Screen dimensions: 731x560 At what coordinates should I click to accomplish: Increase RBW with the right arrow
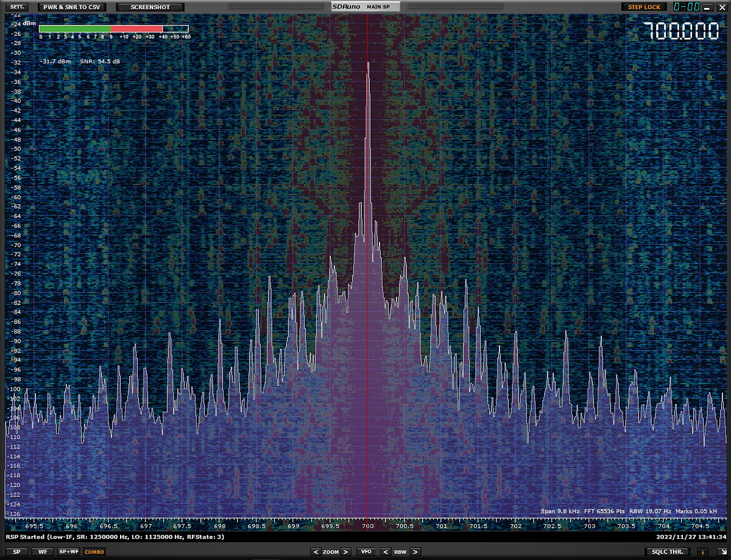(415, 552)
